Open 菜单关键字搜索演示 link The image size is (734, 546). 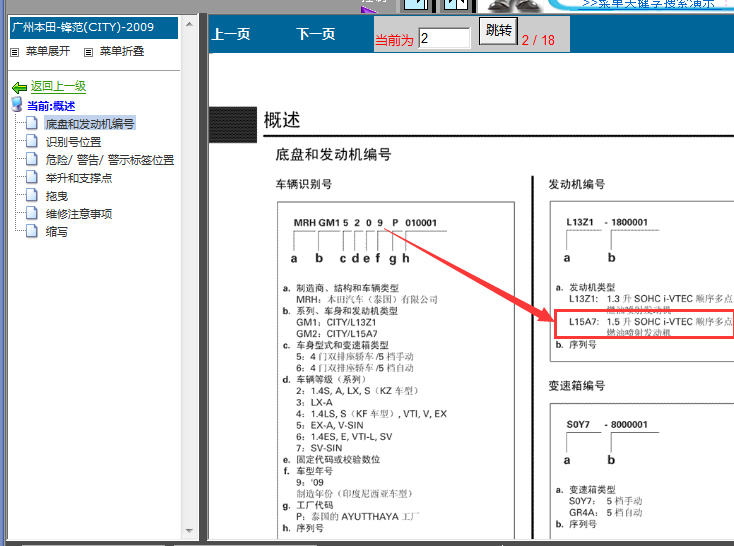pos(648,4)
